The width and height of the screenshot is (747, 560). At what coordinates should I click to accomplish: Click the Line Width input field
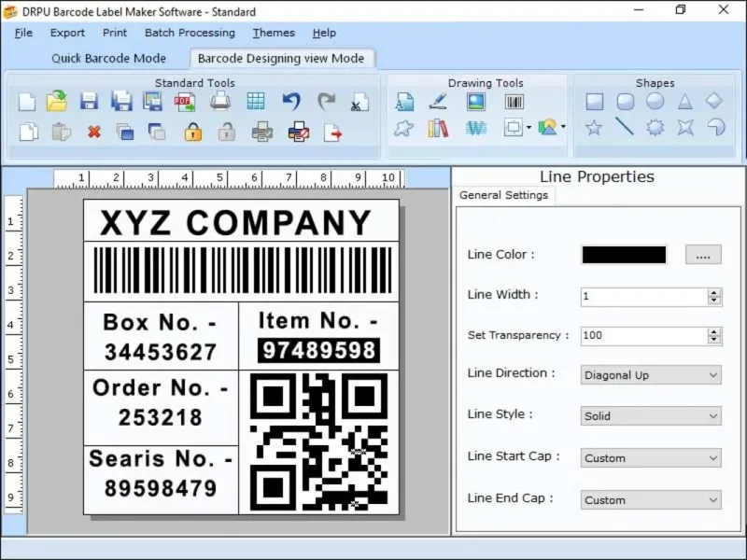pos(644,296)
